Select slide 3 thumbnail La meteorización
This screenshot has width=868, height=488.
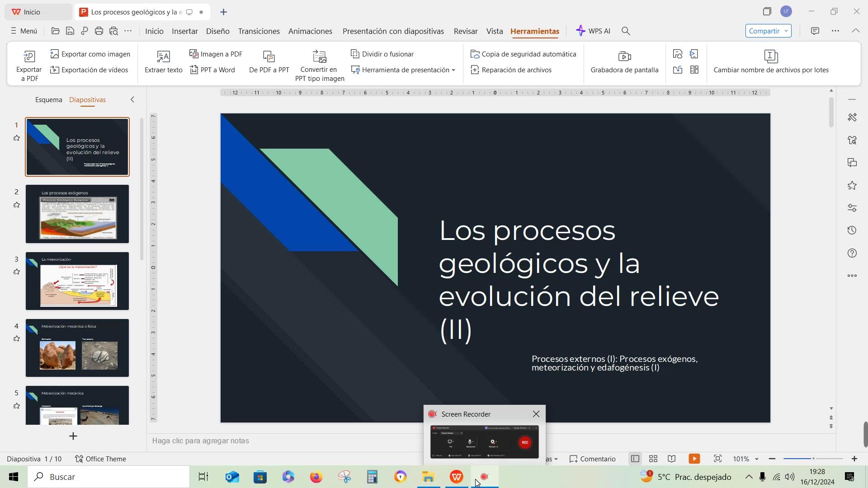[77, 281]
